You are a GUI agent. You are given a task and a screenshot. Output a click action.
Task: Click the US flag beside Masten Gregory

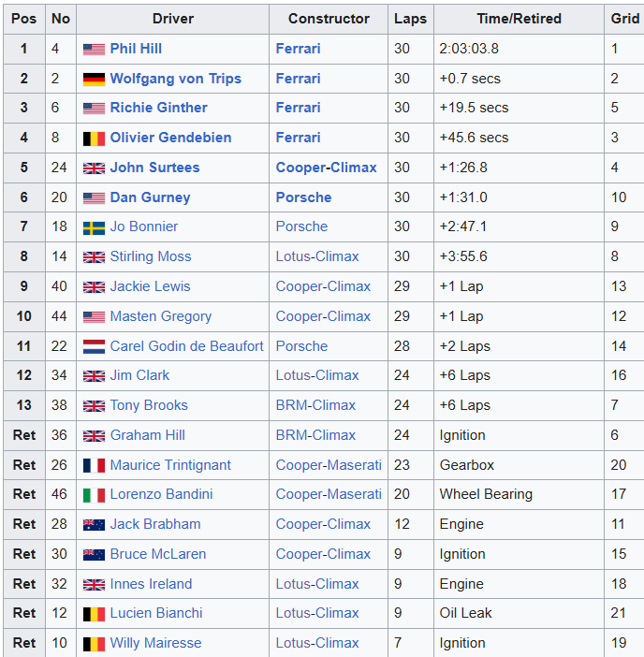94,317
